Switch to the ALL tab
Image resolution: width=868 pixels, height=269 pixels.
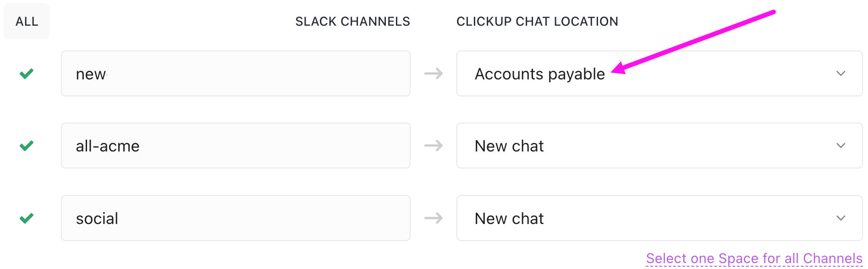click(x=26, y=21)
